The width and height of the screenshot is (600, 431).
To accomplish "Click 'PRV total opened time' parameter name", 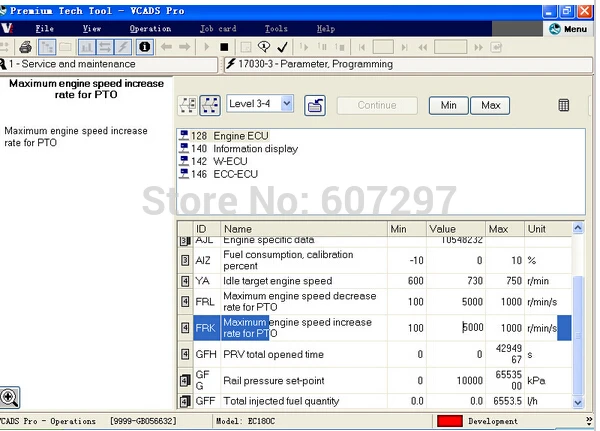I will [274, 354].
